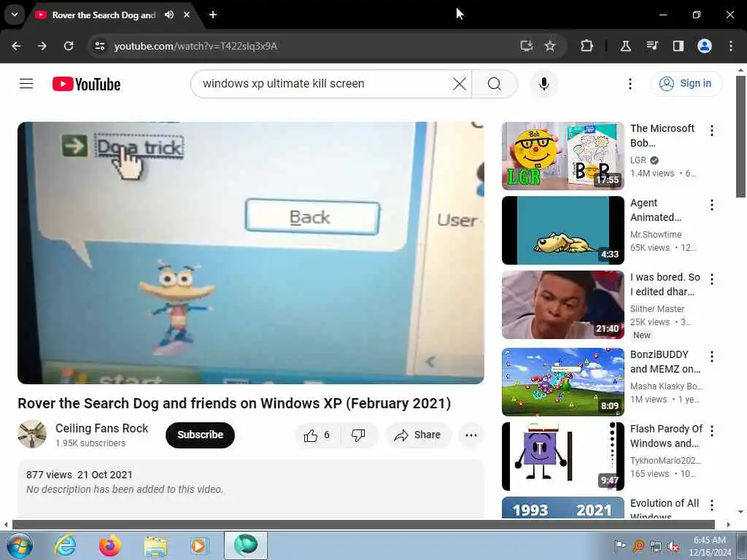Open the YouTube hamburger guide menu
The image size is (747, 560).
26,84
